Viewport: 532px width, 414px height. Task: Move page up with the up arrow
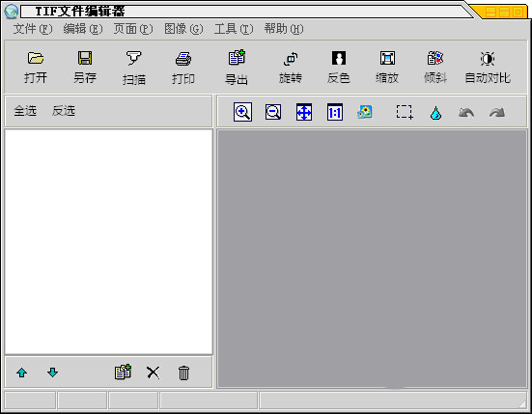tap(21, 373)
